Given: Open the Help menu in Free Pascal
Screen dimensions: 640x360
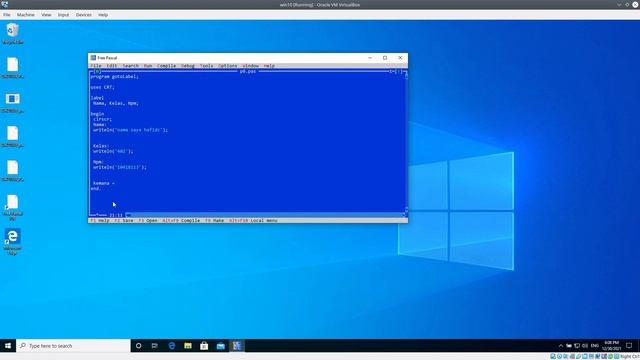Looking at the screenshot, I should click(269, 66).
